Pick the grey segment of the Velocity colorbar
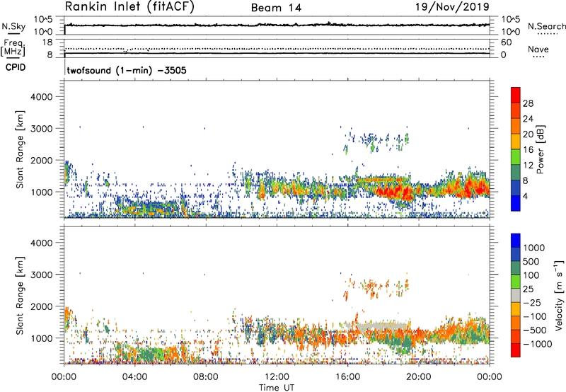The height and width of the screenshot is (392, 566). [x=516, y=296]
